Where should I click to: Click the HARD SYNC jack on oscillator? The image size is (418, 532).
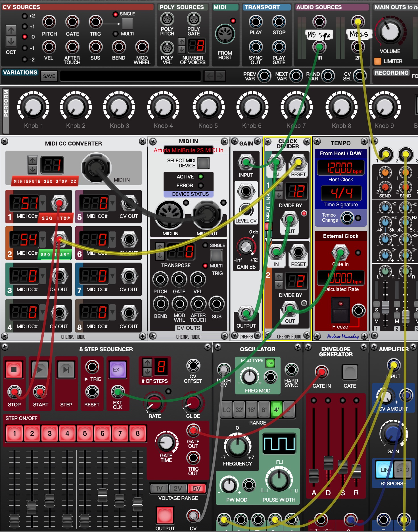click(291, 370)
